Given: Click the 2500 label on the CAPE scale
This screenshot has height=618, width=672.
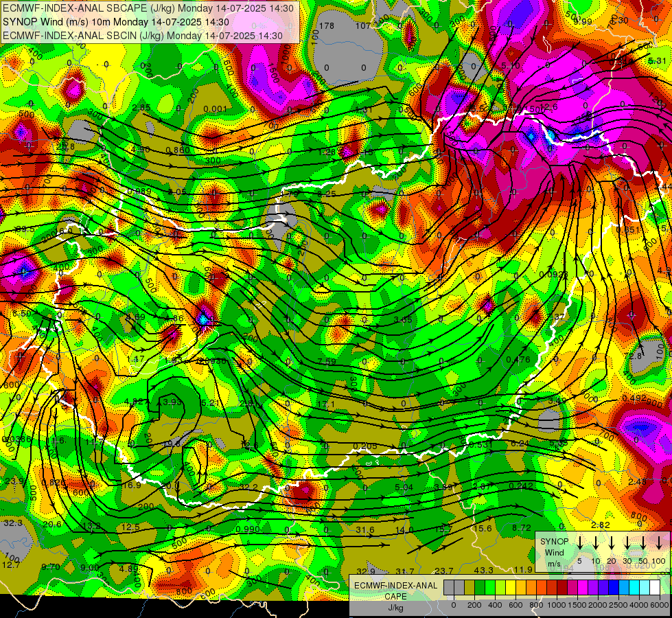Looking at the screenshot, I should click(x=618, y=605).
